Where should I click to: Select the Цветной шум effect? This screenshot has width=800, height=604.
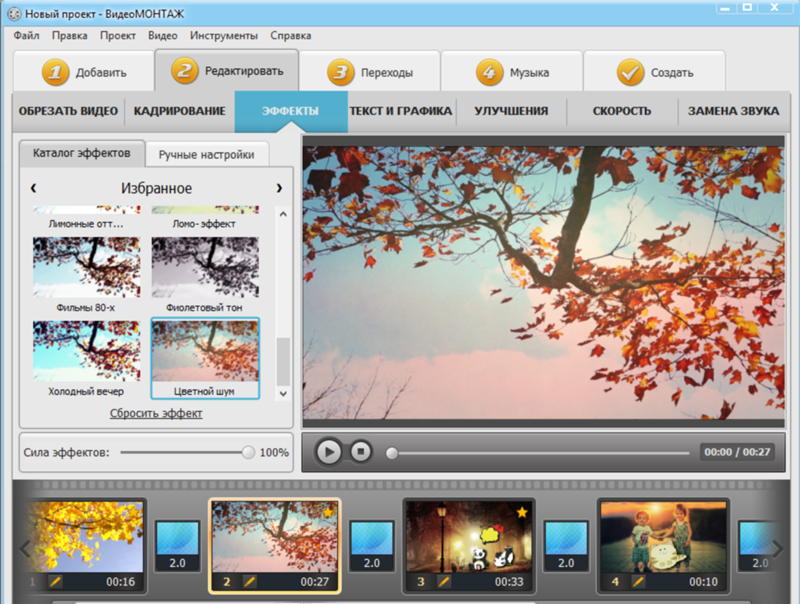pyautogui.click(x=205, y=359)
